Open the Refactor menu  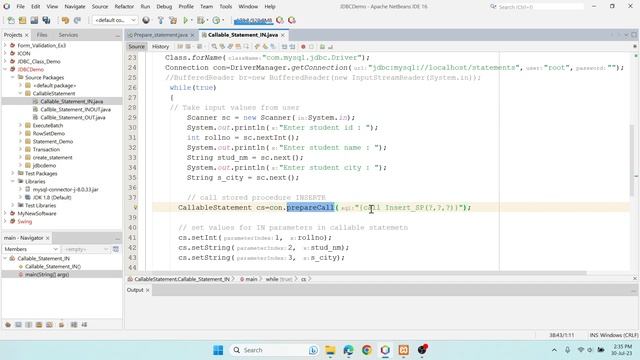coord(124,7)
